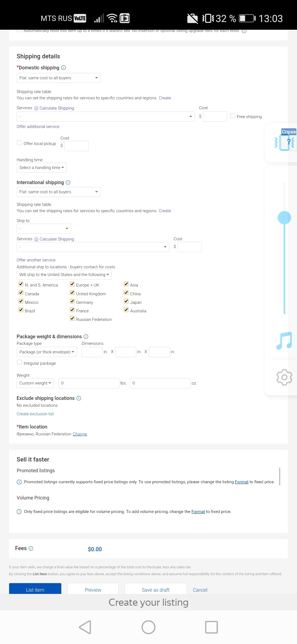Click the Save as draft button
297x644 pixels.
click(x=156, y=590)
